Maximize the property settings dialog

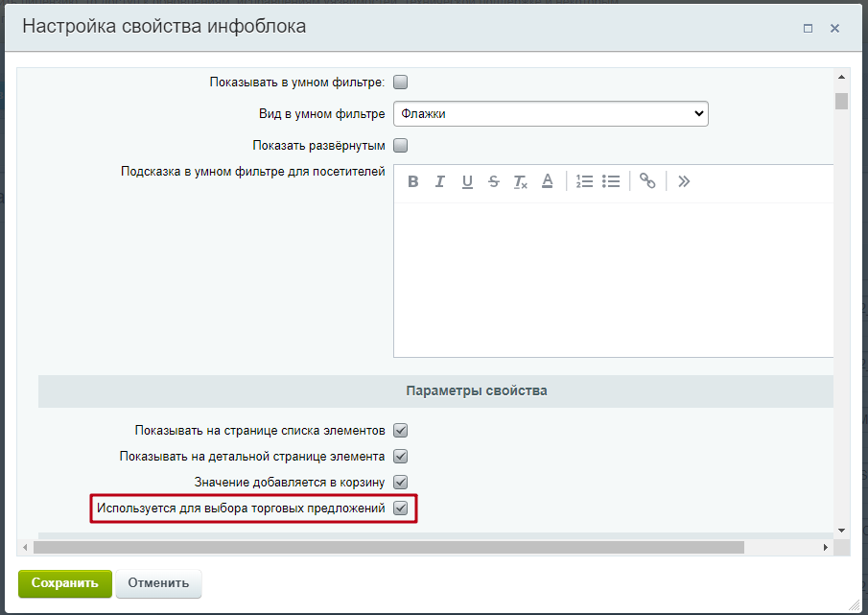809,28
